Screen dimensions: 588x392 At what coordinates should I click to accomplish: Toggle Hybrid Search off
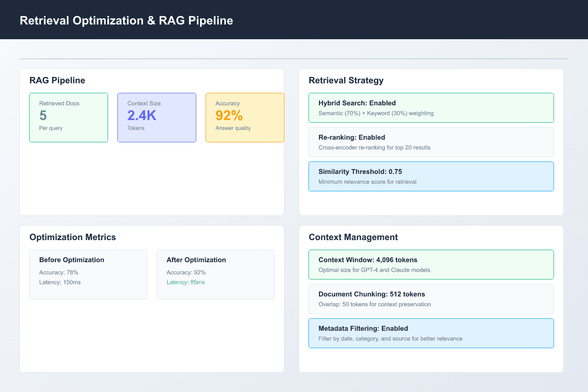point(431,107)
